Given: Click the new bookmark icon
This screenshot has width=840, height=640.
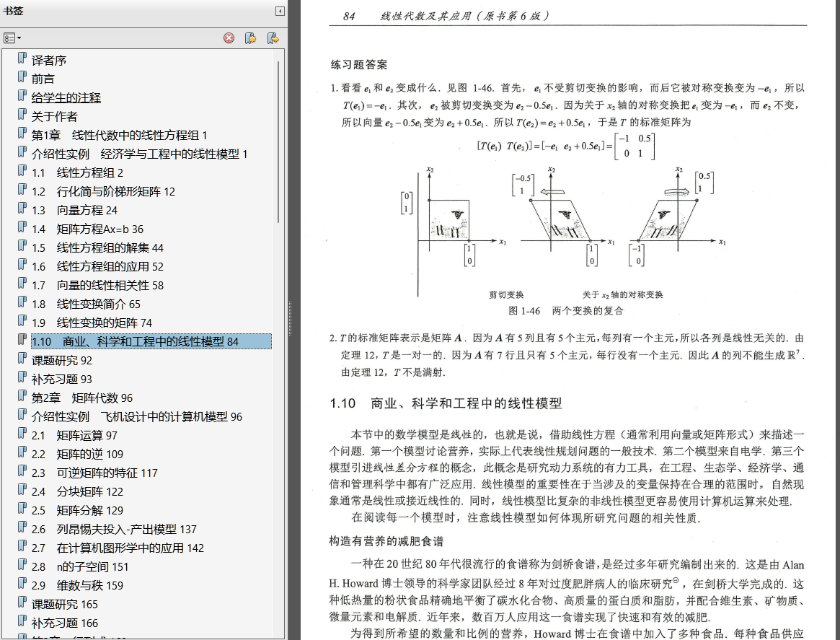Looking at the screenshot, I should point(250,38).
